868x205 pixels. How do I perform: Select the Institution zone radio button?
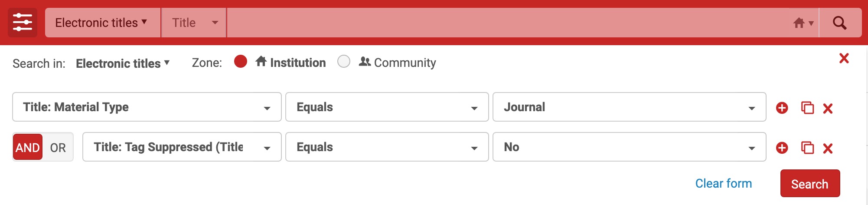[241, 61]
